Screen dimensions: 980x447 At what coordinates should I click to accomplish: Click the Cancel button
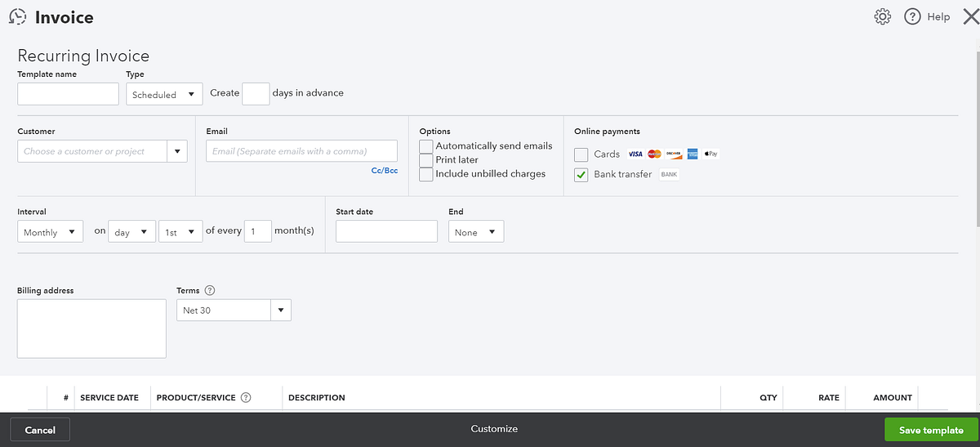pyautogui.click(x=40, y=430)
